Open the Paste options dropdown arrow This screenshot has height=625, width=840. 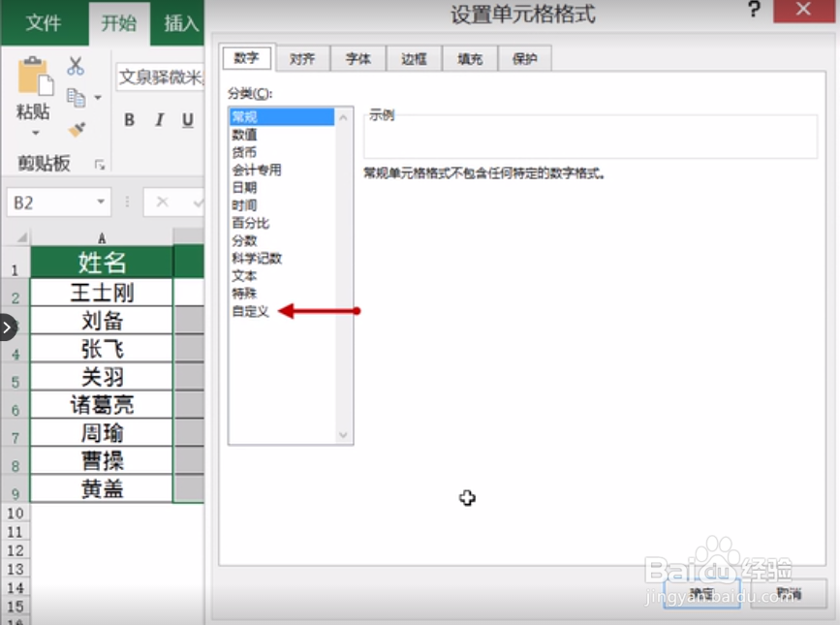click(x=36, y=133)
